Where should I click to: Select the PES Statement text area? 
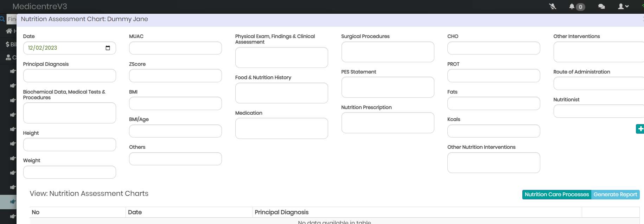[388, 87]
